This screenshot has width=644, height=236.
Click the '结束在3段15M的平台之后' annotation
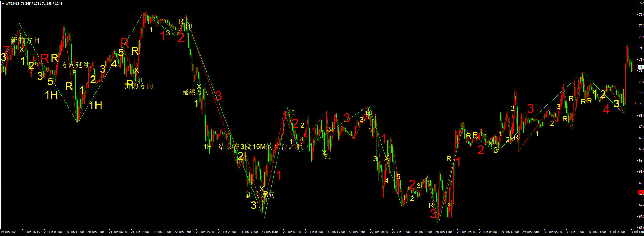(260, 147)
